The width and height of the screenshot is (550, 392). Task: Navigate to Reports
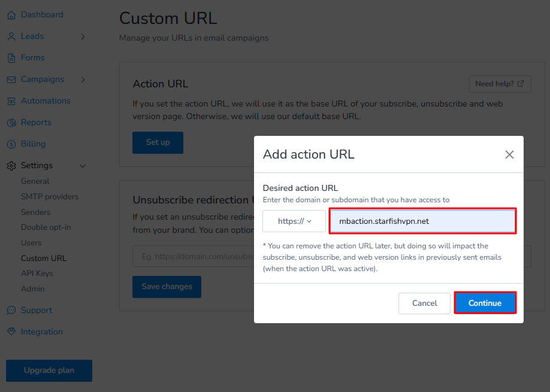(36, 122)
